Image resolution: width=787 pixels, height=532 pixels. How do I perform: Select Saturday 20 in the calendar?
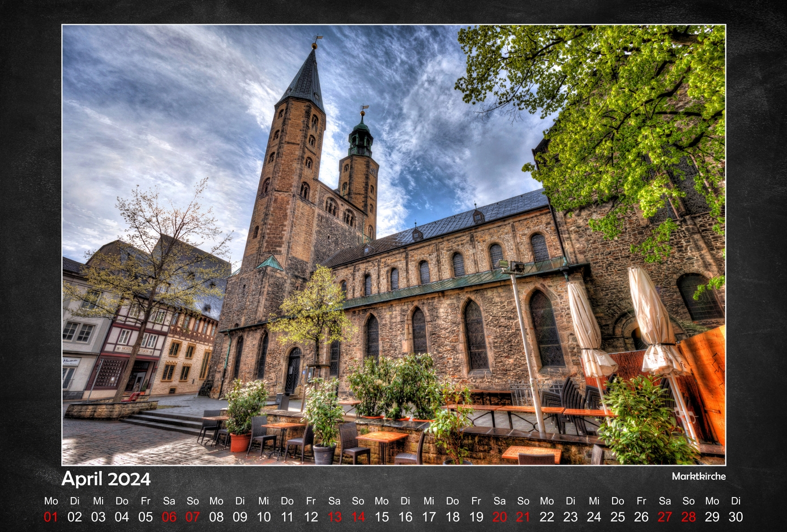tap(499, 516)
